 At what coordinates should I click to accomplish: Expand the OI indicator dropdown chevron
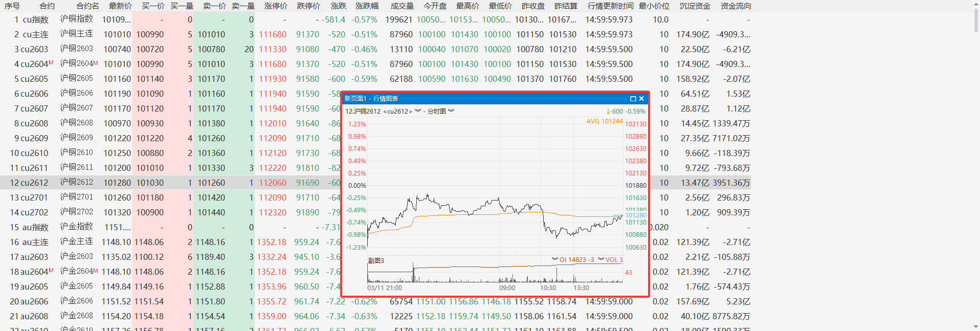click(x=554, y=259)
